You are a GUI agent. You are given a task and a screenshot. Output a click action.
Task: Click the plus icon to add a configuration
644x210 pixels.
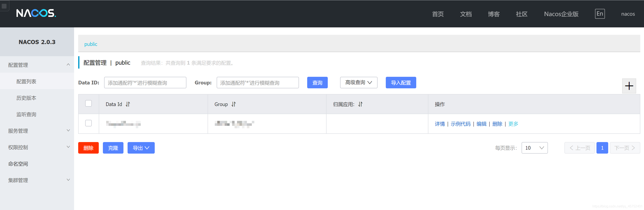pos(629,86)
